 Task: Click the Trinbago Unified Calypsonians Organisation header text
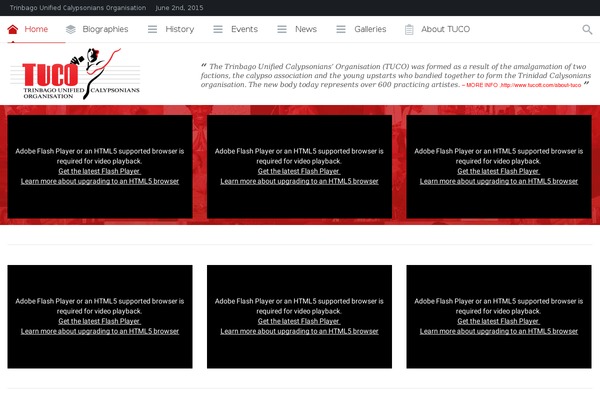(78, 8)
